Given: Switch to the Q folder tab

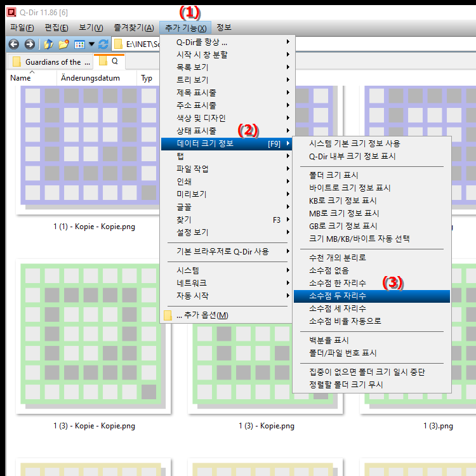Looking at the screenshot, I should pos(109,62).
